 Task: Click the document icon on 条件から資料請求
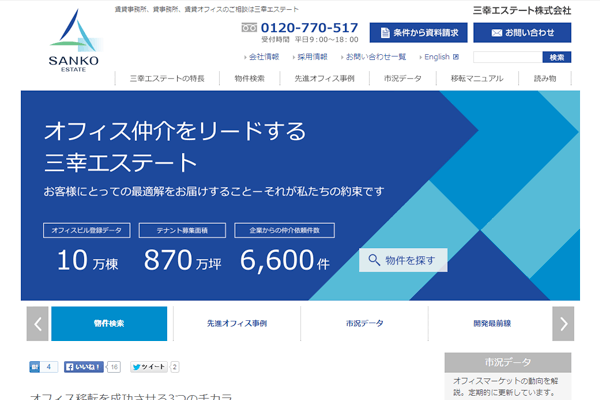[385, 33]
